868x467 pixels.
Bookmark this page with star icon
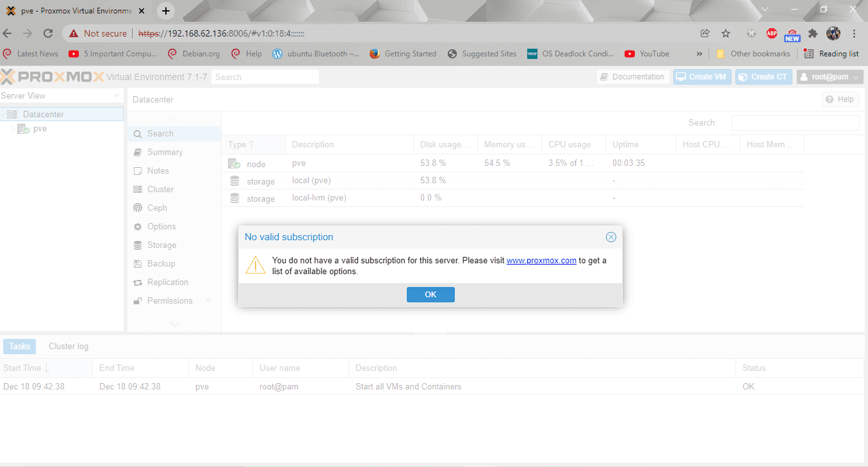726,33
